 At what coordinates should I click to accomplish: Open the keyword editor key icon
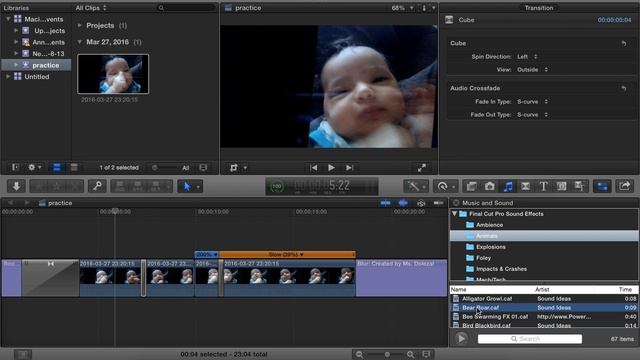97,187
